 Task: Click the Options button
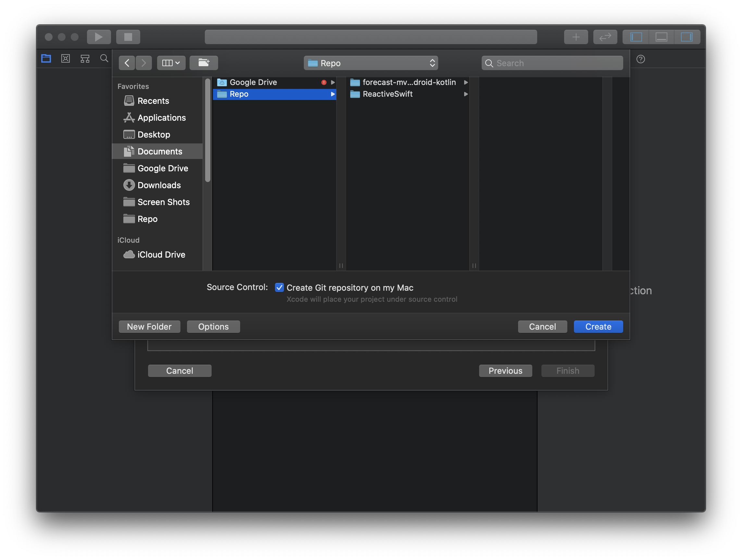(x=213, y=327)
